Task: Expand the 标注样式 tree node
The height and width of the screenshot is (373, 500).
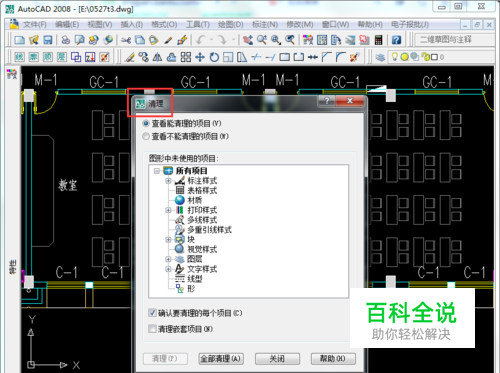Action: click(x=168, y=181)
